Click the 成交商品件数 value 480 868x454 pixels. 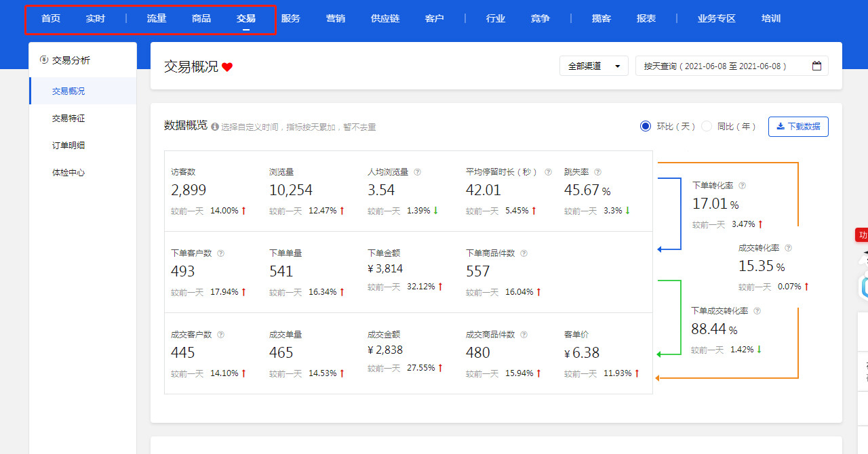point(478,353)
